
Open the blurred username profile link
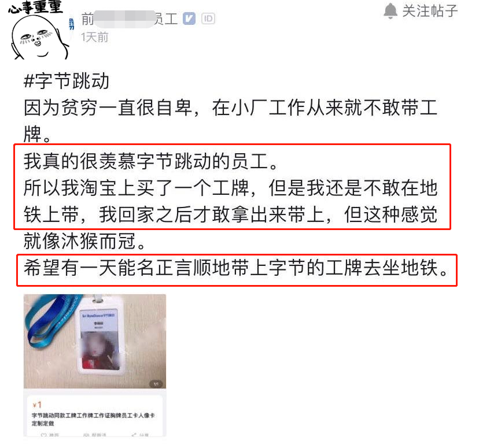pyautogui.click(x=130, y=19)
